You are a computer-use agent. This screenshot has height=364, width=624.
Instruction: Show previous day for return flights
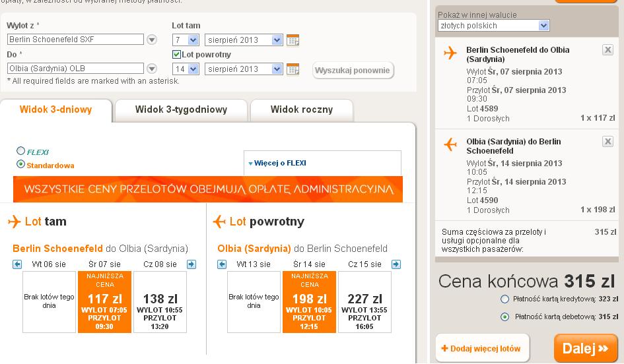coord(222,264)
